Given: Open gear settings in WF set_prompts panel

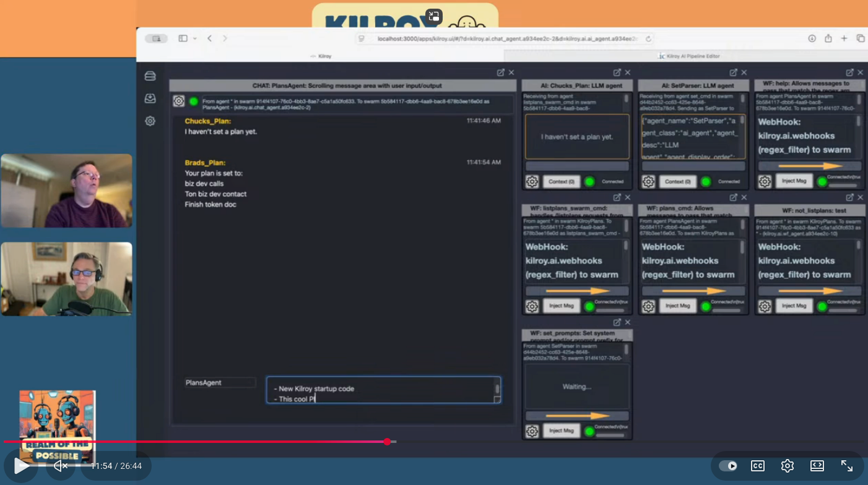Looking at the screenshot, I should point(532,431).
